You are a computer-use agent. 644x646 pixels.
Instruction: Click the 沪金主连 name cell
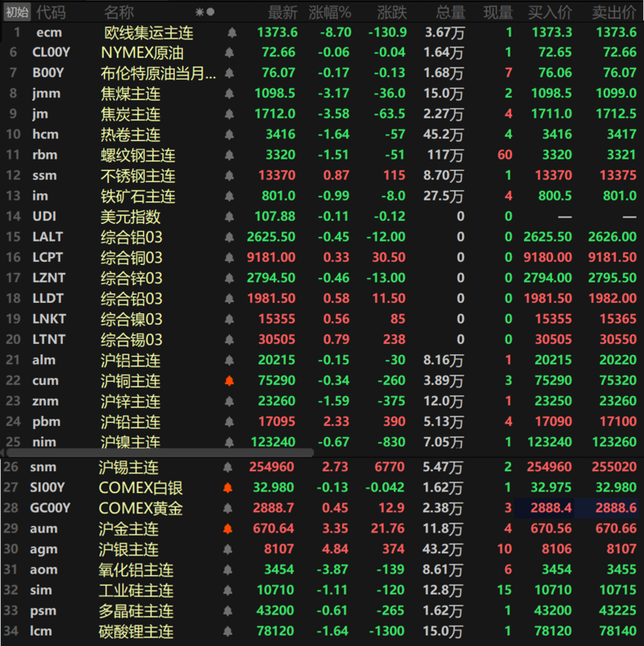click(129, 529)
